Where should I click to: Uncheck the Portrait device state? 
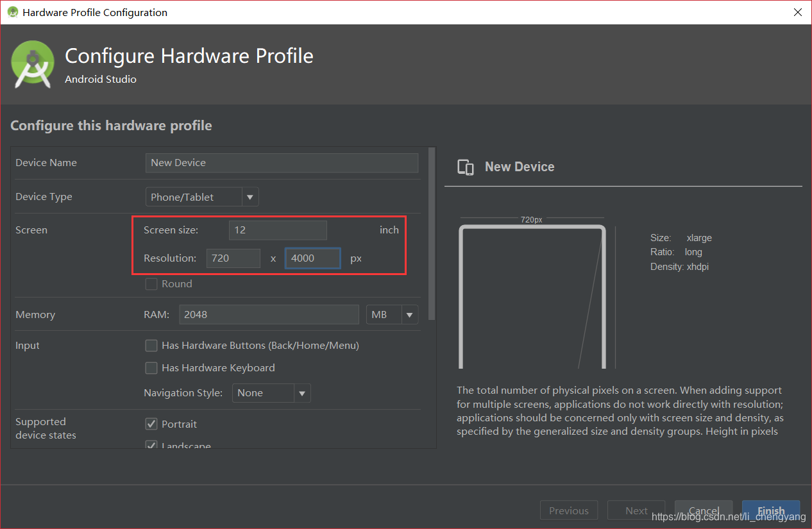point(151,424)
